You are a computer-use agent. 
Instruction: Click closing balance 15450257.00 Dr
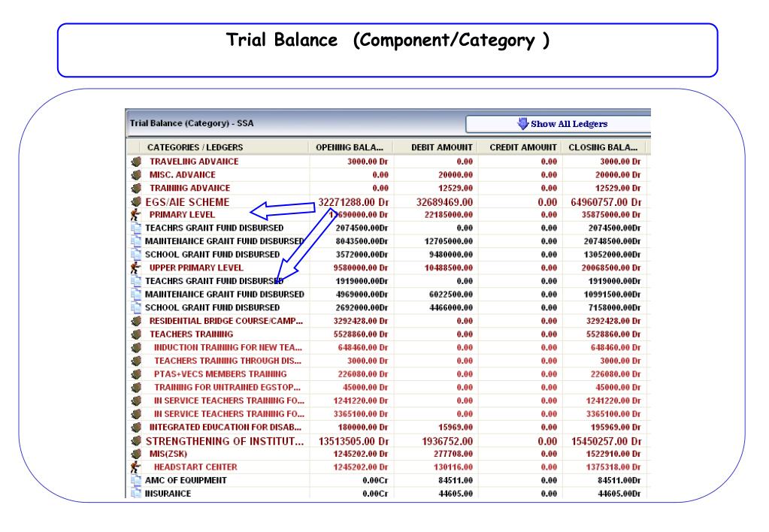pos(606,441)
